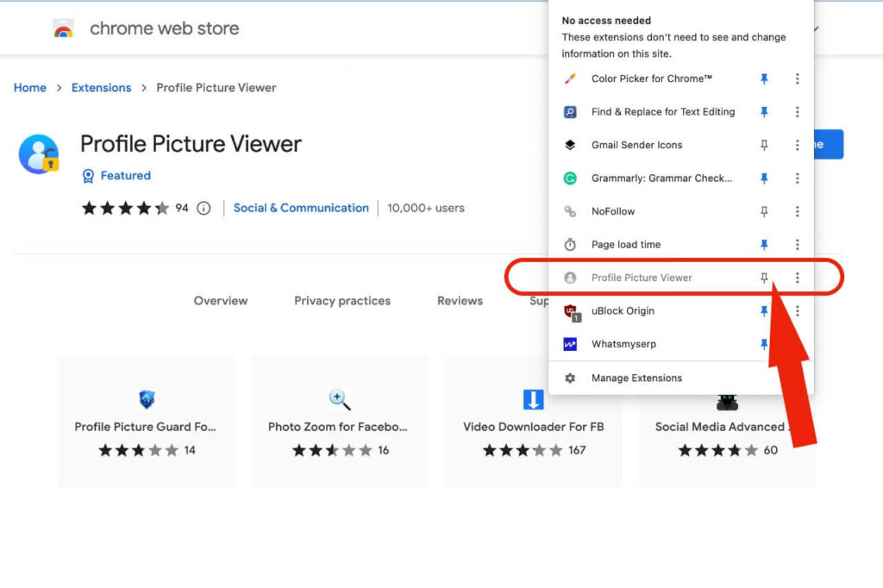This screenshot has height=588, width=883.
Task: Click the 94 ratings count
Action: 181,209
